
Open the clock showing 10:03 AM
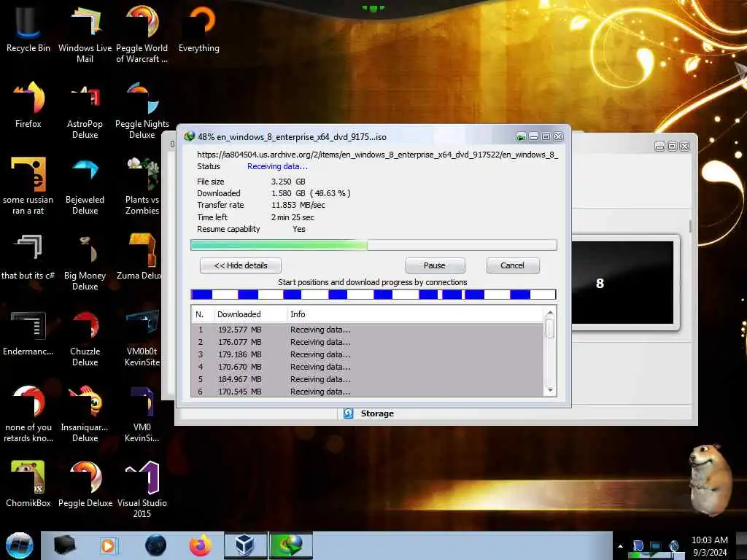(x=709, y=546)
